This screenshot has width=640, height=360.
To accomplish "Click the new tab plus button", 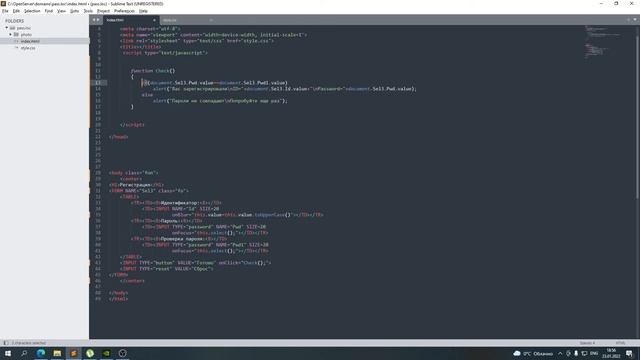I will coord(628,20).
